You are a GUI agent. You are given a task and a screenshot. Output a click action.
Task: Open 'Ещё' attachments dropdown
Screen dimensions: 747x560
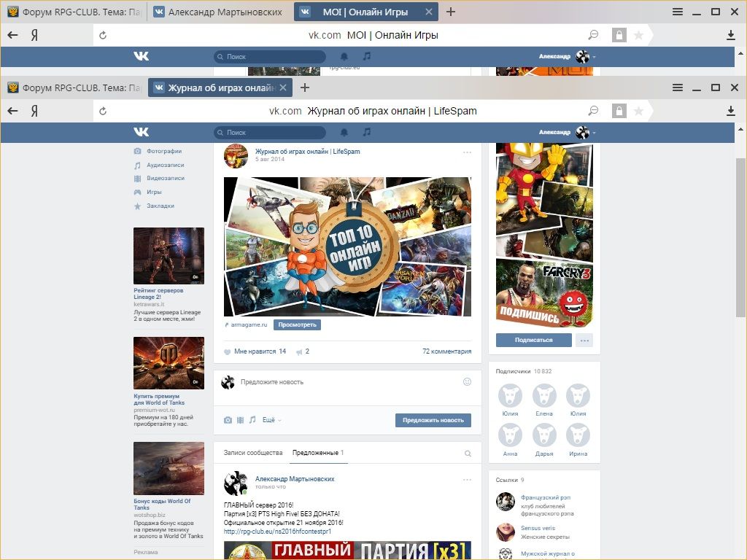pyautogui.click(x=271, y=420)
